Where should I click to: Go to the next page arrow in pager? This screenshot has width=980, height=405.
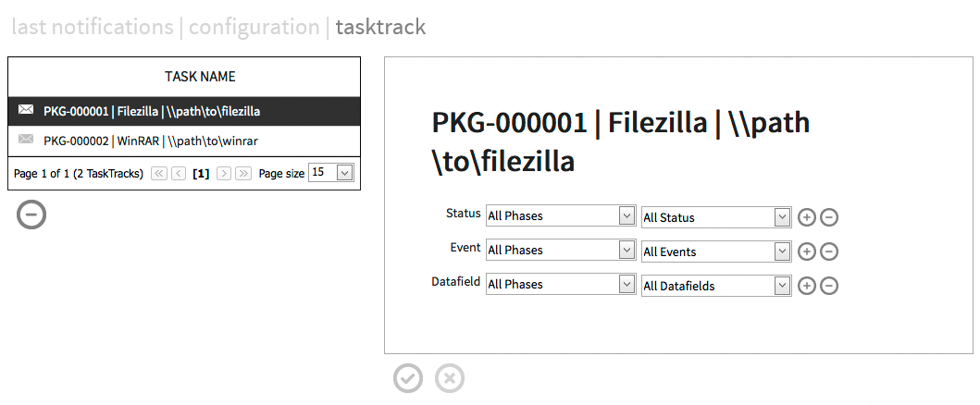224,173
